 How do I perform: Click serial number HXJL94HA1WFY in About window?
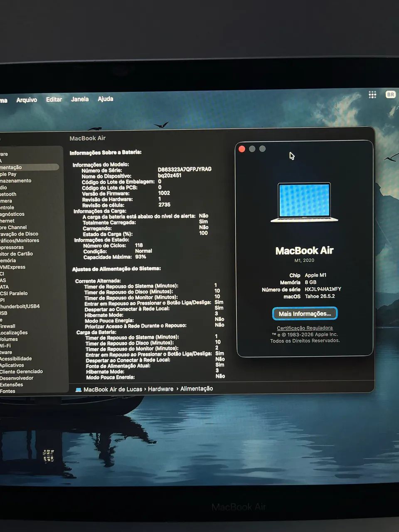(x=323, y=289)
